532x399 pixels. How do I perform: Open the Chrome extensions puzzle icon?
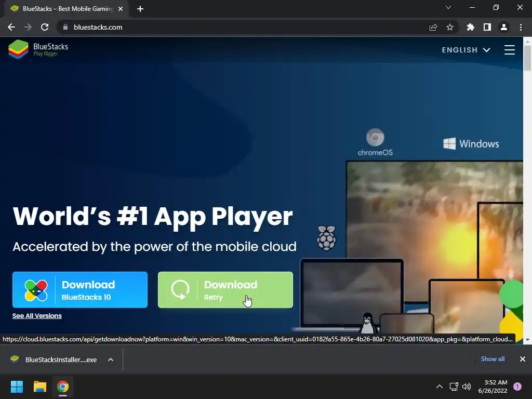[x=471, y=27]
